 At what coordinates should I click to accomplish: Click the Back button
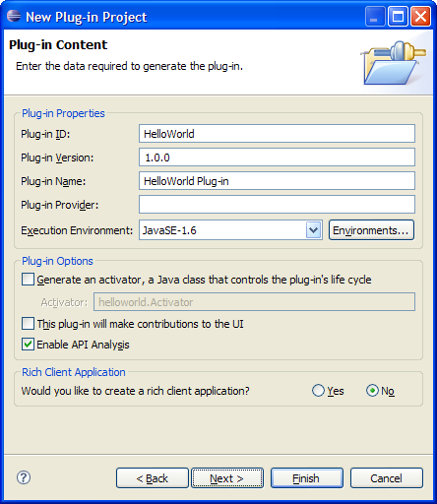click(x=153, y=478)
